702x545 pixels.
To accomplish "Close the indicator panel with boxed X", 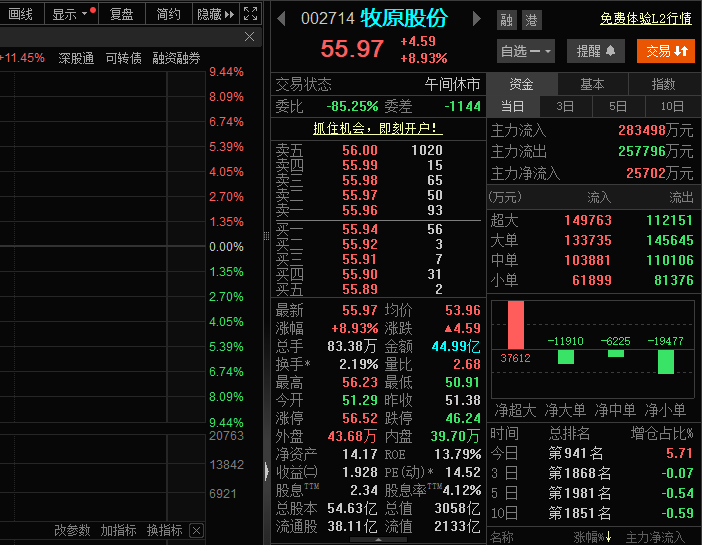I will (x=197, y=531).
